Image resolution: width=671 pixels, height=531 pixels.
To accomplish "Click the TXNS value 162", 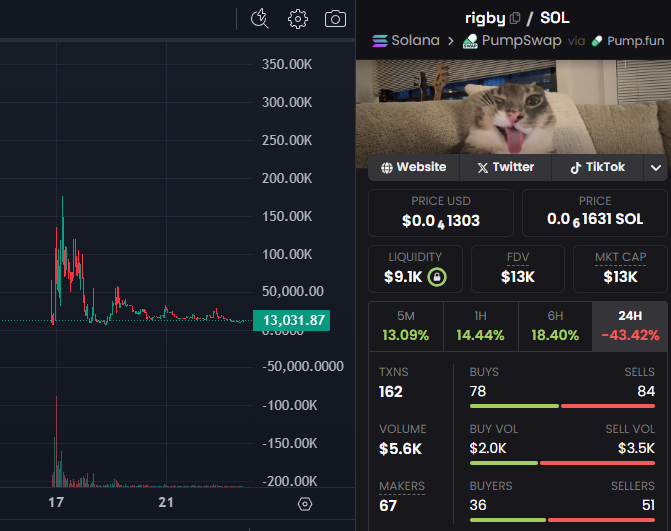I will 391,392.
